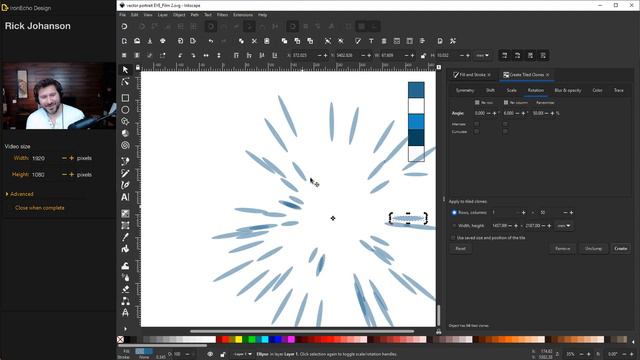Select the Text tool in toolbox
Image resolution: width=640 pixels, height=360 pixels.
125,197
